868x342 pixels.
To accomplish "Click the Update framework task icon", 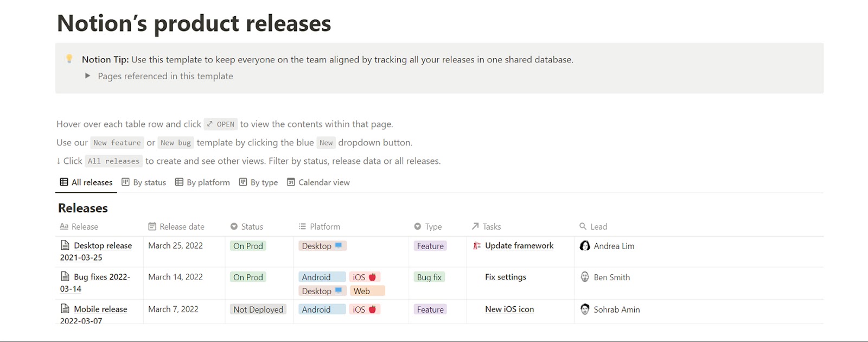I will tap(477, 246).
